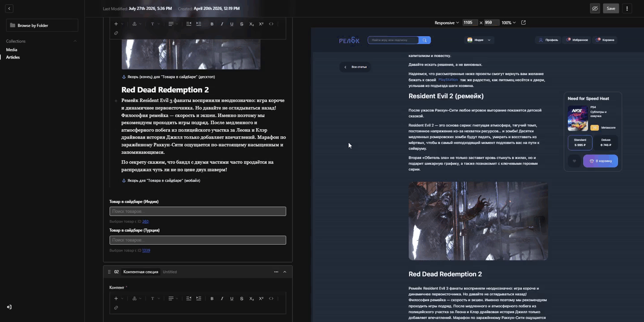
Task: Open the Articles collection
Action: point(13,57)
